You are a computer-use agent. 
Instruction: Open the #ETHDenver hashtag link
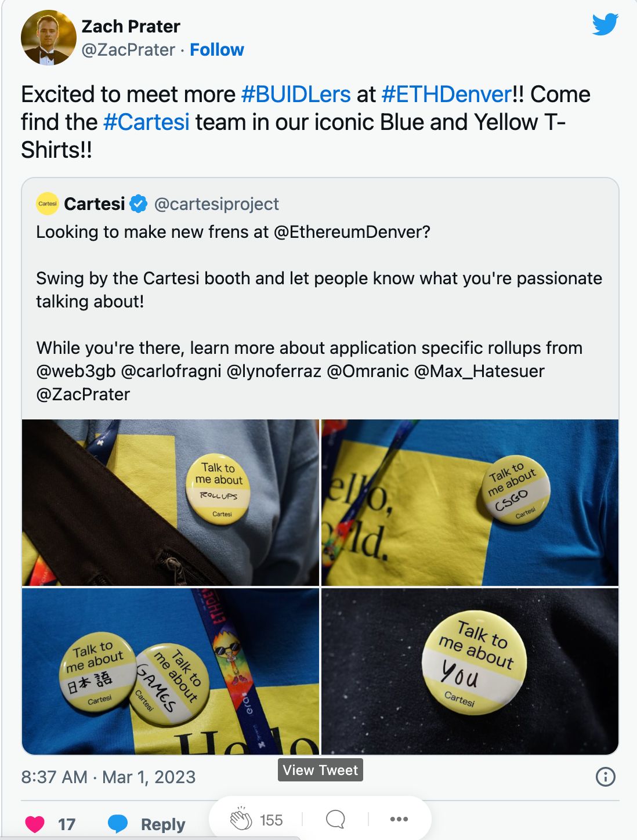tap(447, 94)
